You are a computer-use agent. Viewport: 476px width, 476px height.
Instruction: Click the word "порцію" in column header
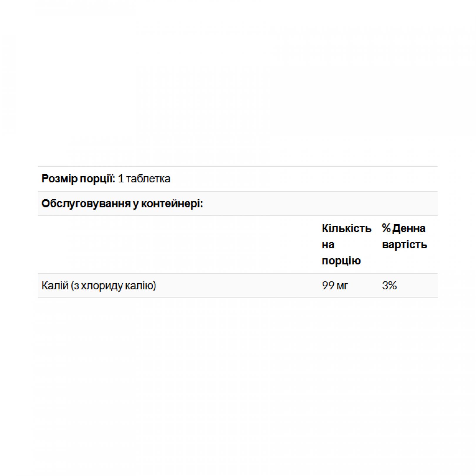click(341, 261)
